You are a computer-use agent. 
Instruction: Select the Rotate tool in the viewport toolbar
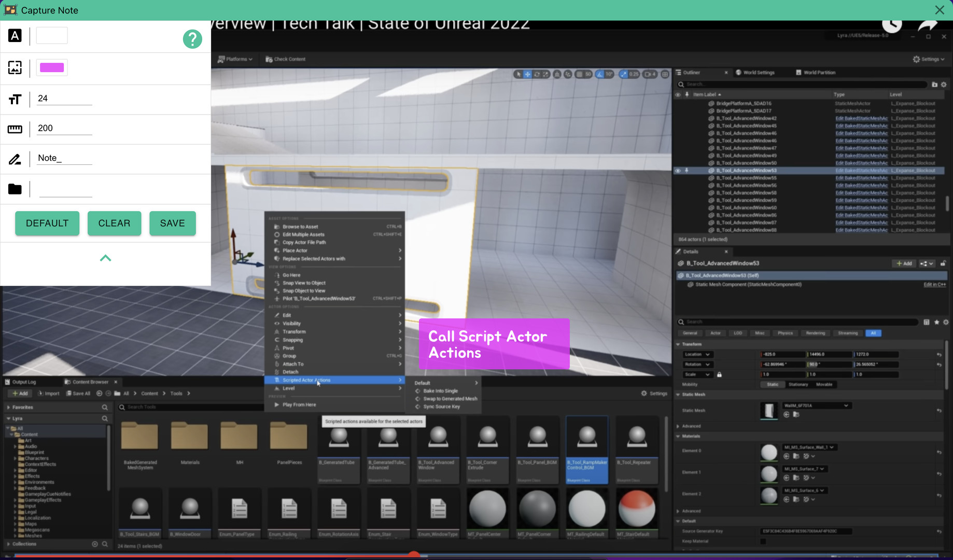(x=537, y=74)
